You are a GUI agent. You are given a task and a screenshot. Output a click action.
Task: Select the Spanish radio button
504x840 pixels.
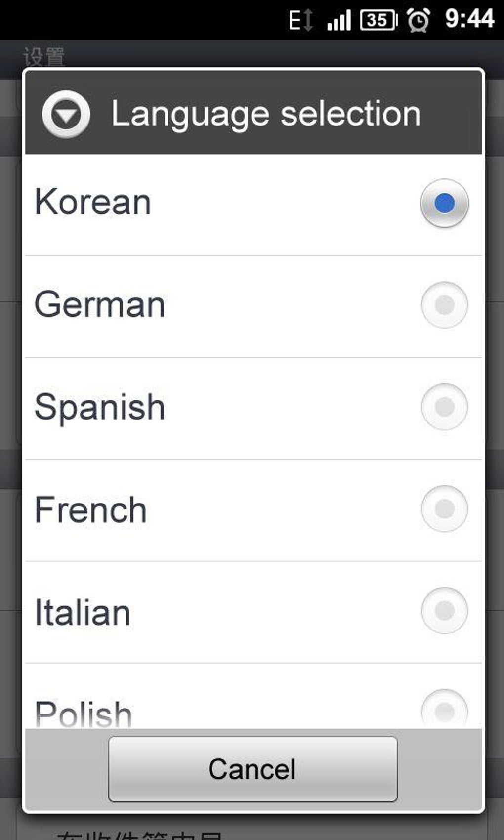(444, 407)
